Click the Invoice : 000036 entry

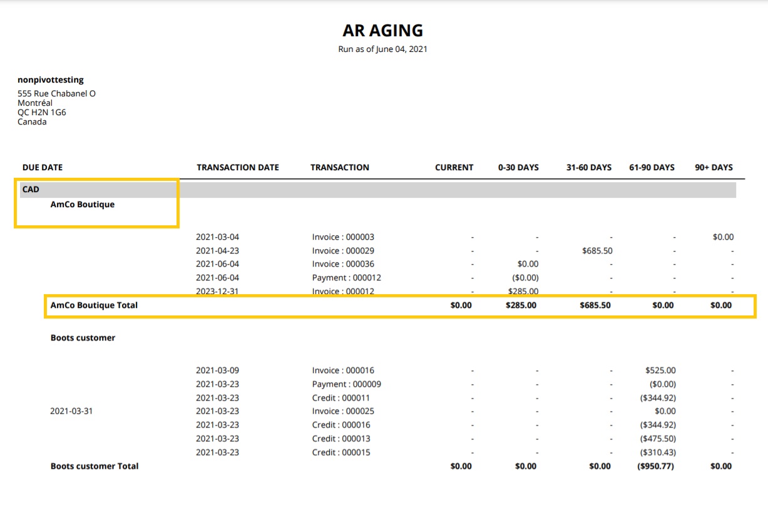[343, 264]
